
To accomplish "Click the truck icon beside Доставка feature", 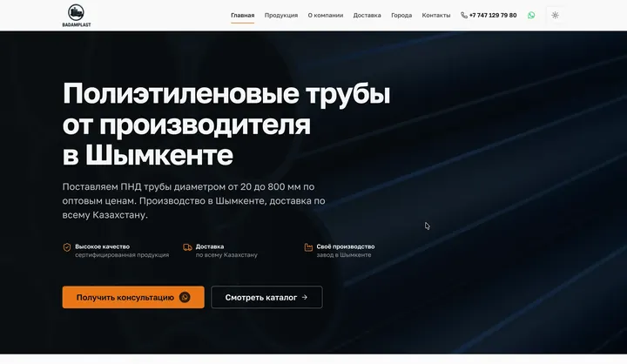I will click(187, 247).
